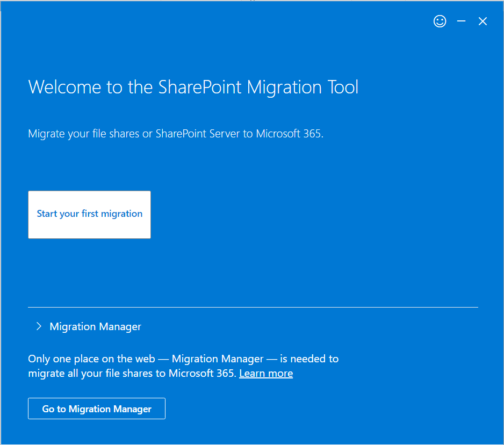Begin a migration via the white tile button
Viewport: 504px width, 445px height.
point(89,214)
